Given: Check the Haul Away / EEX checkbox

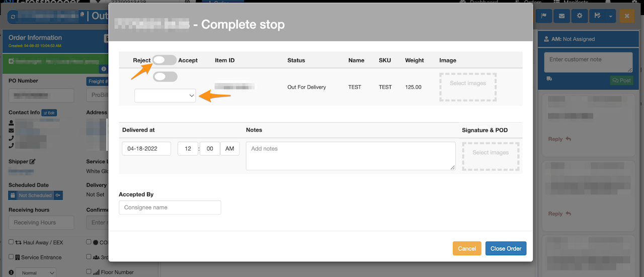Looking at the screenshot, I should coord(11,242).
